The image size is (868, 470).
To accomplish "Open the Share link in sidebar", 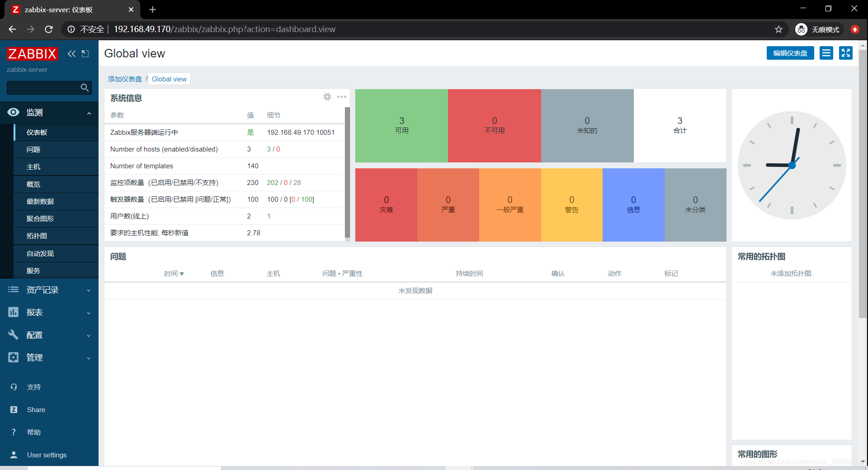I will pyautogui.click(x=36, y=410).
